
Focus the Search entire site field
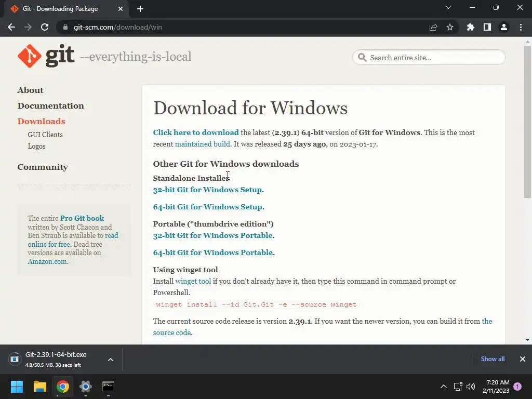coord(429,57)
